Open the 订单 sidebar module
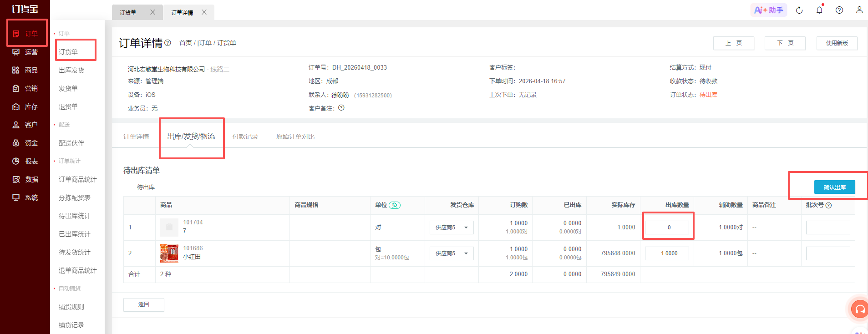Image resolution: width=868 pixels, height=334 pixels. coord(25,34)
